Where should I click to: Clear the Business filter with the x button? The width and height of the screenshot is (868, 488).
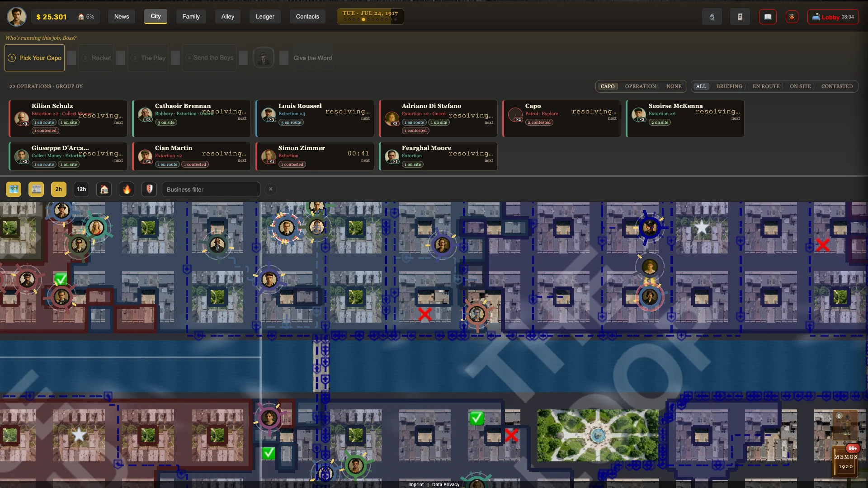coord(270,189)
